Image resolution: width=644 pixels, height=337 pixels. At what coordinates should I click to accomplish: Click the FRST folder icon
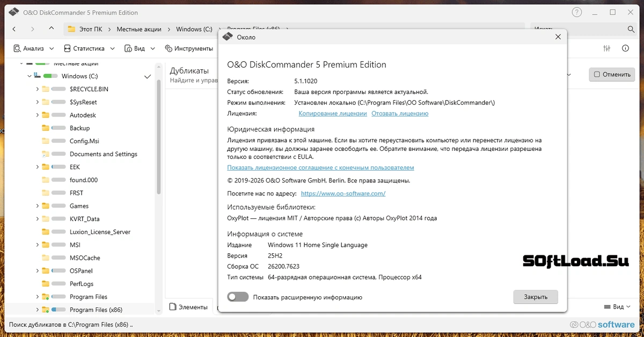(46, 193)
